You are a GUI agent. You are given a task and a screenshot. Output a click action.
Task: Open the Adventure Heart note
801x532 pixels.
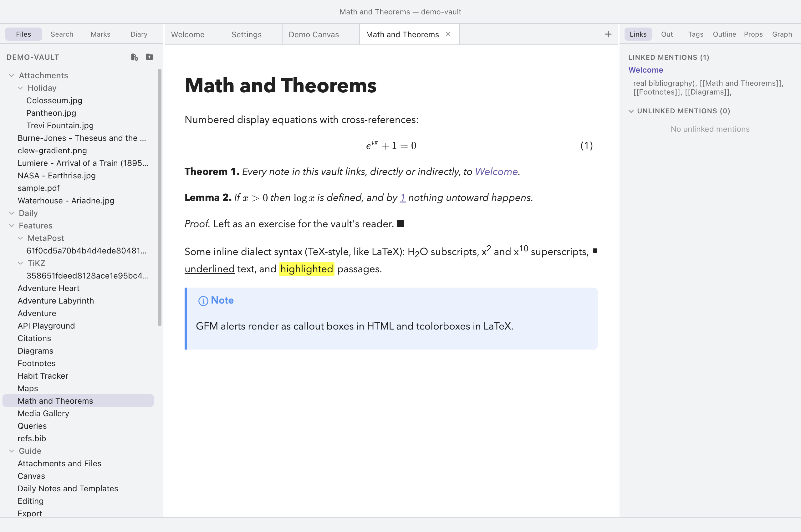click(48, 289)
